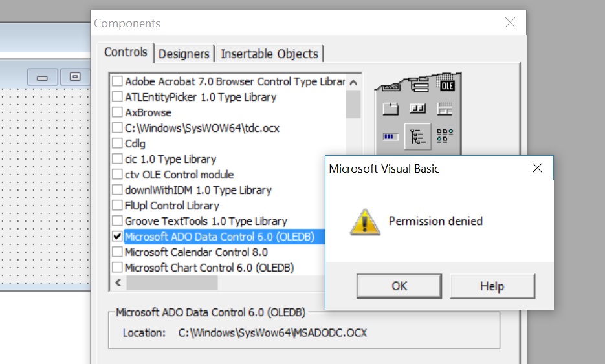The width and height of the screenshot is (605, 364).
Task: Select the cic 1.0 Type Library entry
Action: point(171,159)
